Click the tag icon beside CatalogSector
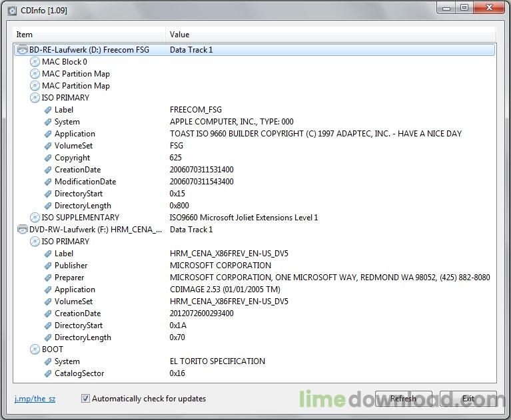The height and width of the screenshot is (420, 511). pyautogui.click(x=48, y=373)
